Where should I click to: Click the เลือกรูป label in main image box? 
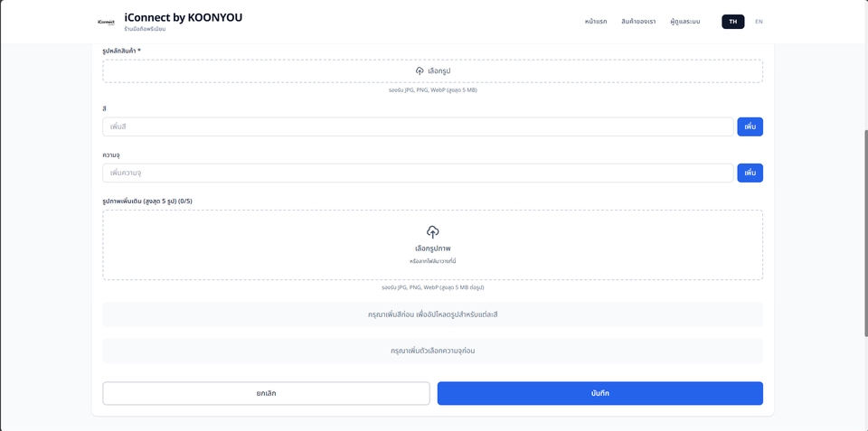(x=439, y=70)
